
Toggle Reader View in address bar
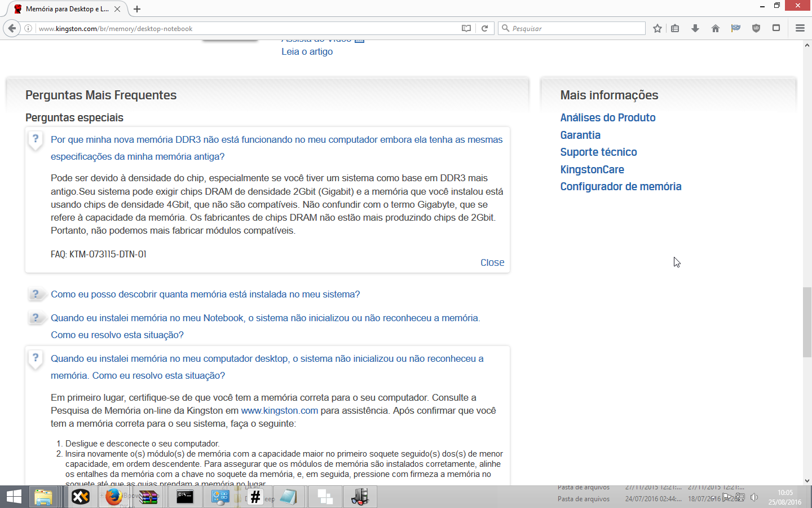pyautogui.click(x=466, y=28)
